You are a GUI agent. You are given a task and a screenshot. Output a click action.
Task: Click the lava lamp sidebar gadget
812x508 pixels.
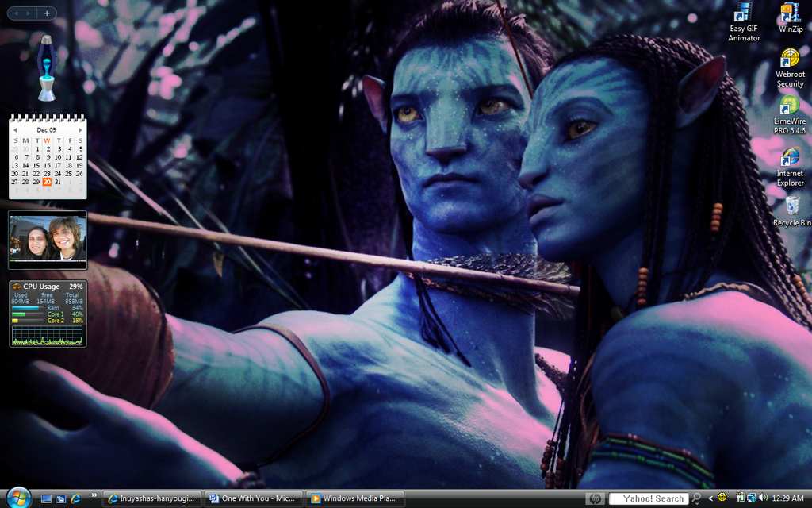[47, 68]
